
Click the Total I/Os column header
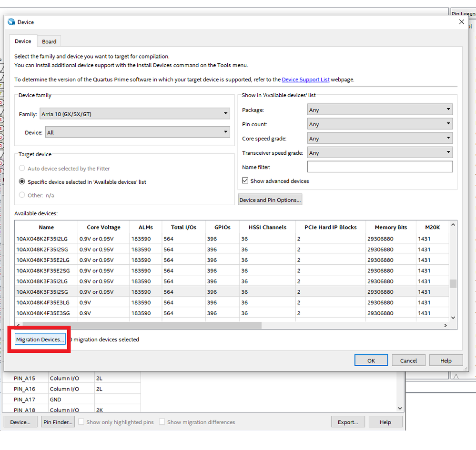coord(183,227)
